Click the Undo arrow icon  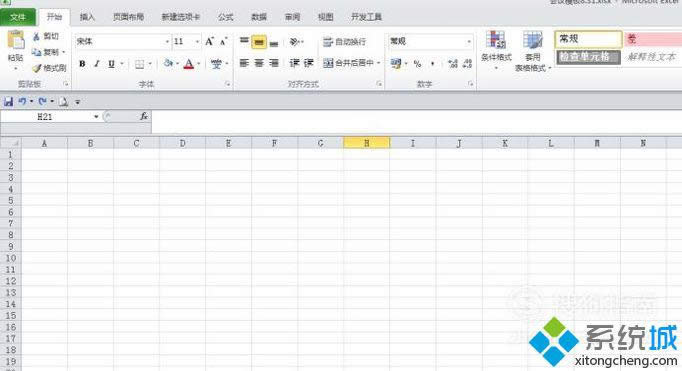coord(22,102)
